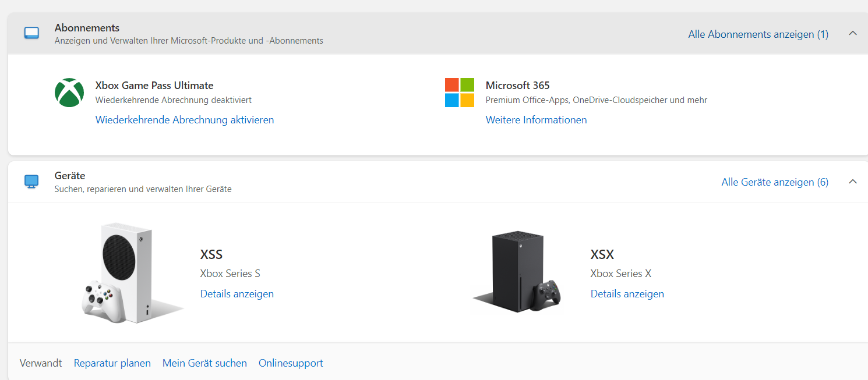Viewport: 868px width, 380px height.
Task: Show Details anzeigen for XSX
Action: tap(627, 294)
